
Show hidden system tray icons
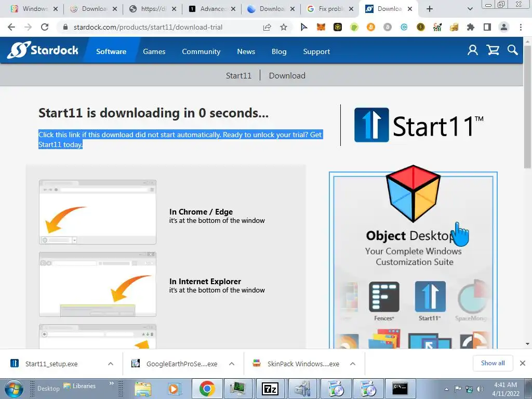click(446, 389)
